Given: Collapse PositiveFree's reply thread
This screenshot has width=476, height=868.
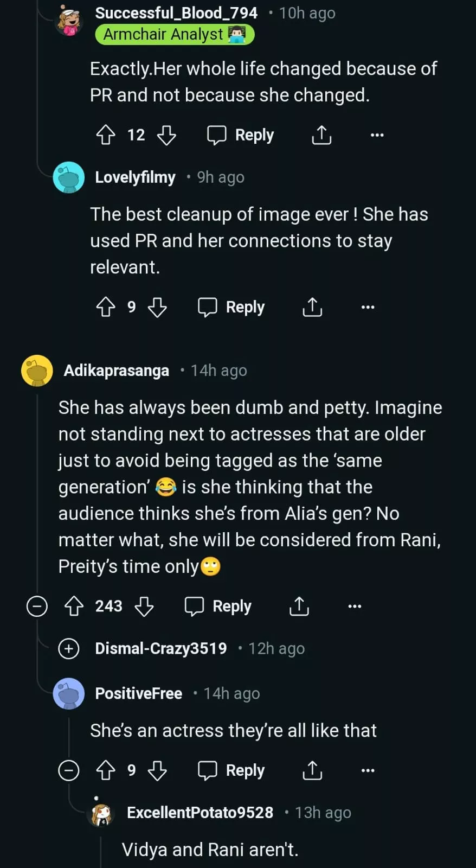Looking at the screenshot, I should point(69,770).
